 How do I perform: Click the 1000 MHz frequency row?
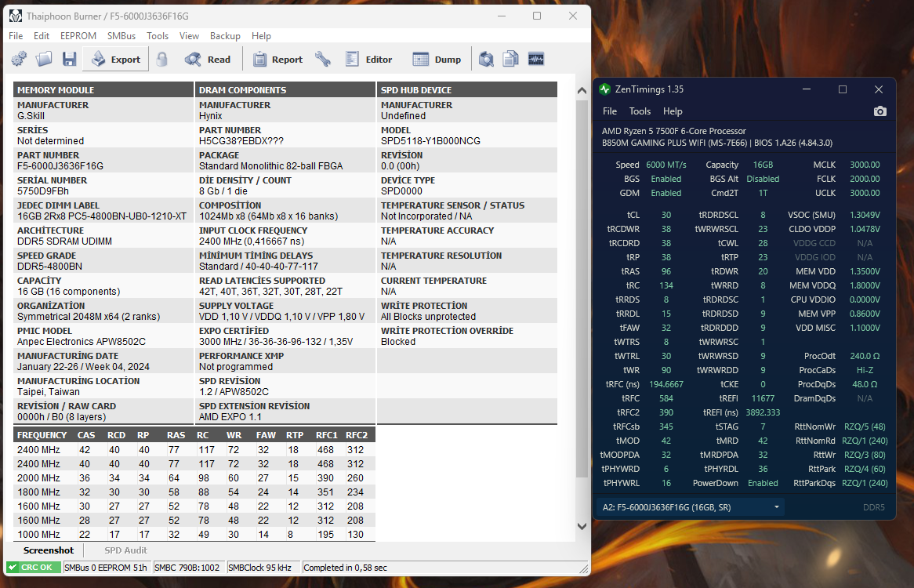194,535
